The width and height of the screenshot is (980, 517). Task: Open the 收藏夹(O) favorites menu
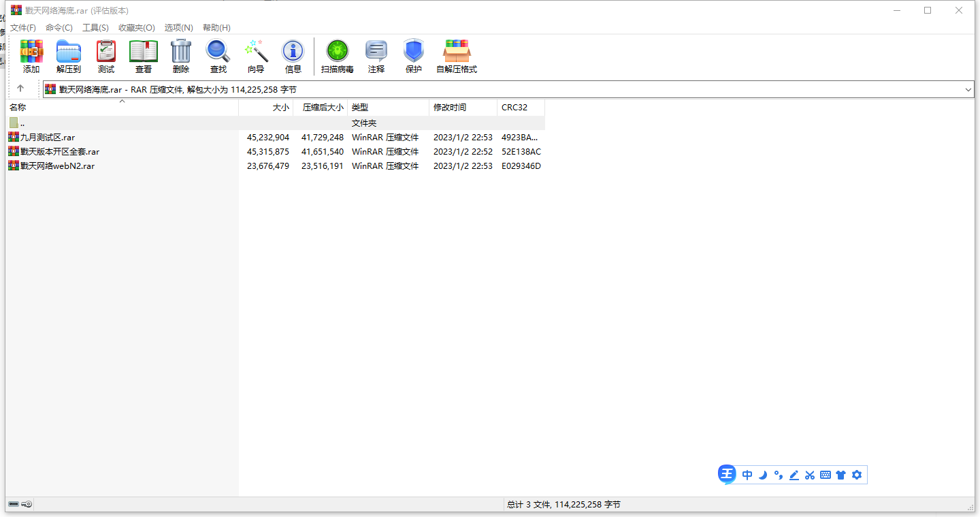click(137, 28)
